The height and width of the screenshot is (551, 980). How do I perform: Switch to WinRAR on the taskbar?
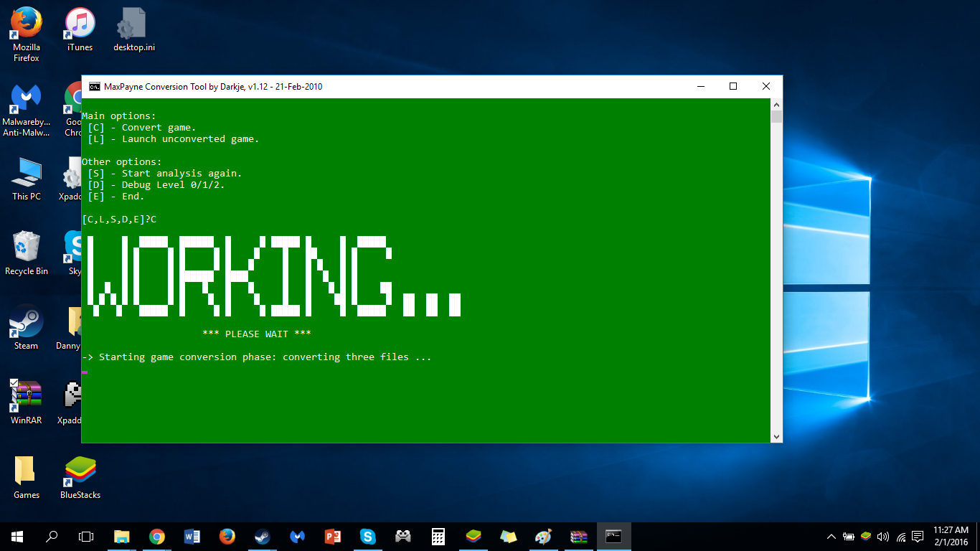pos(579,537)
